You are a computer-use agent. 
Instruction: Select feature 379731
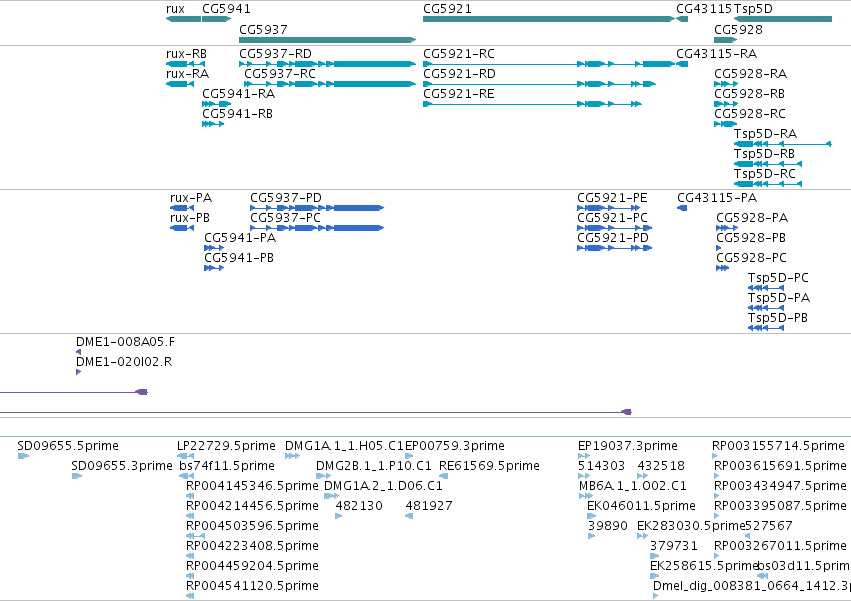[655, 556]
